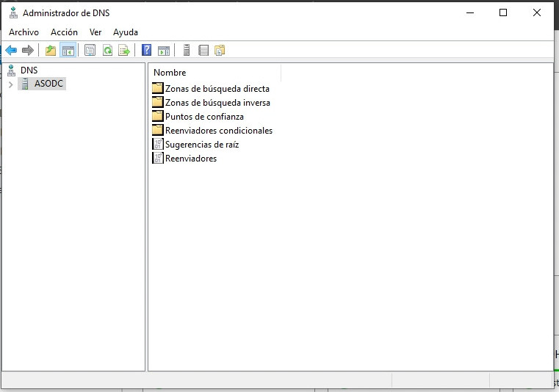Expand the ASODC server node
559x392 pixels.
click(10, 84)
